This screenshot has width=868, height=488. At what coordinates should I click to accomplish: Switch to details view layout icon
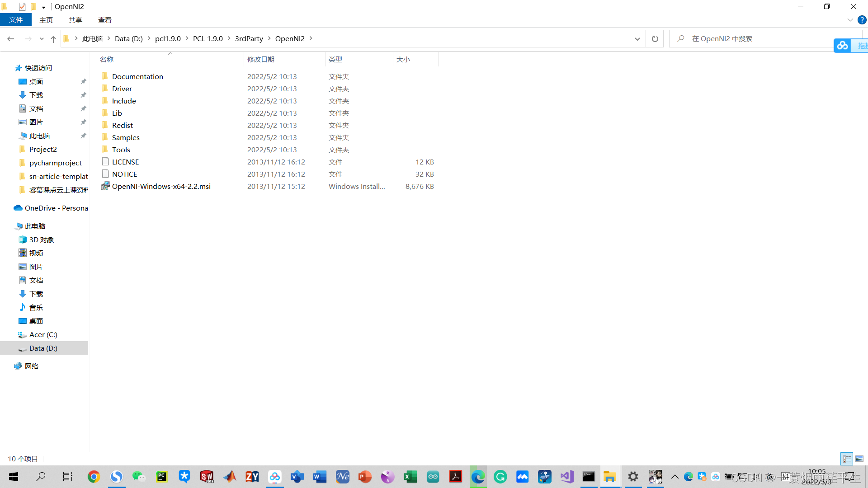click(847, 459)
